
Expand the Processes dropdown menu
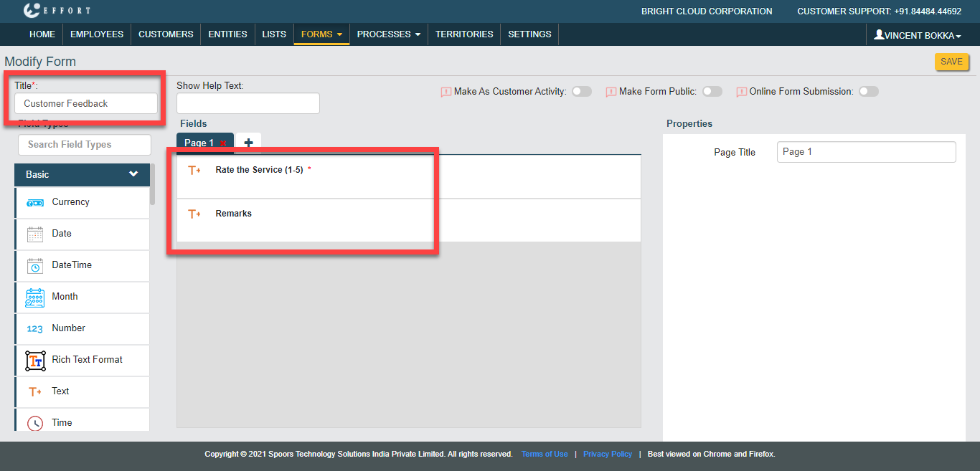(388, 34)
